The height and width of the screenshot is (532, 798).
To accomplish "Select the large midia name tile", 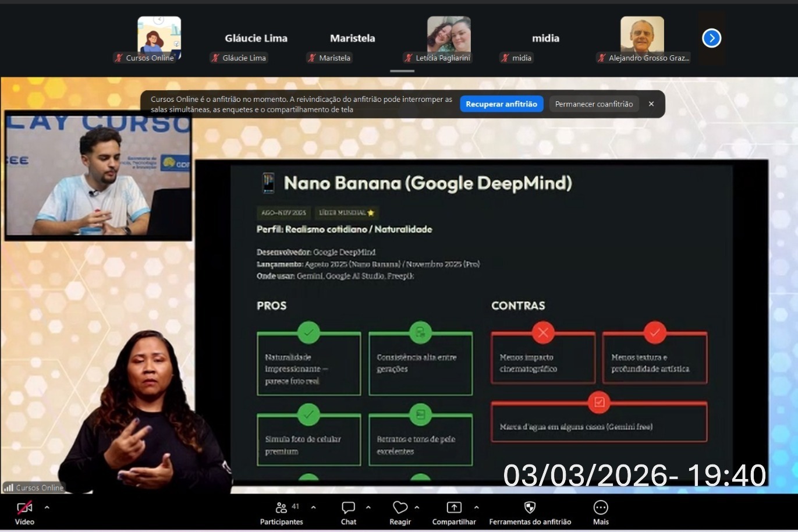I will 545,38.
